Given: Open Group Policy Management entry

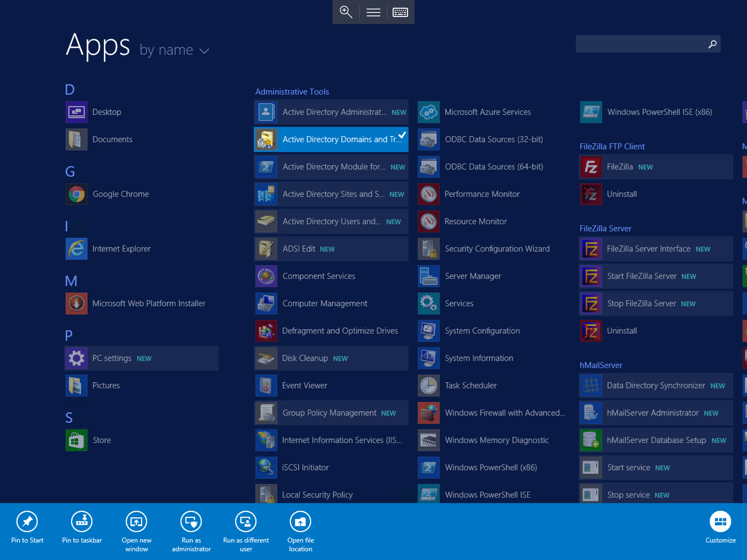Looking at the screenshot, I should (x=331, y=413).
